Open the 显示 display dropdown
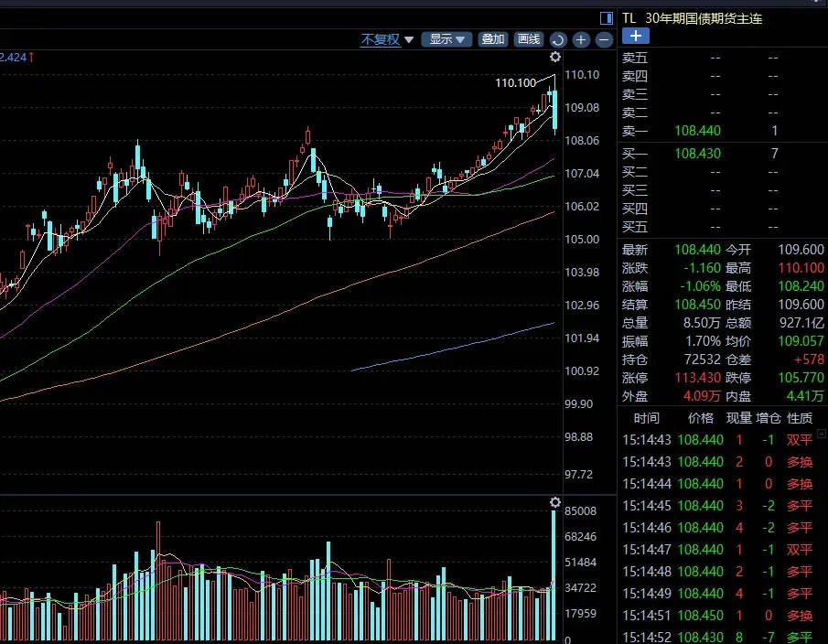The height and width of the screenshot is (644, 828). pyautogui.click(x=446, y=39)
